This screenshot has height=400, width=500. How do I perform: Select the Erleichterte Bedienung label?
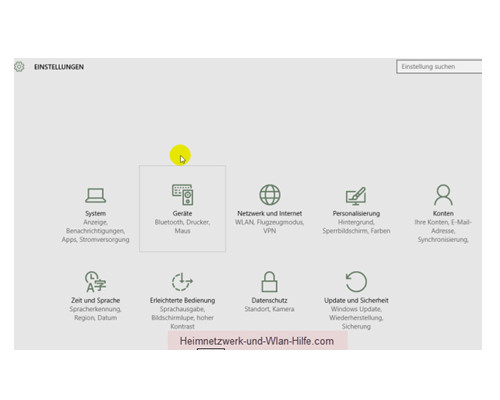(182, 300)
